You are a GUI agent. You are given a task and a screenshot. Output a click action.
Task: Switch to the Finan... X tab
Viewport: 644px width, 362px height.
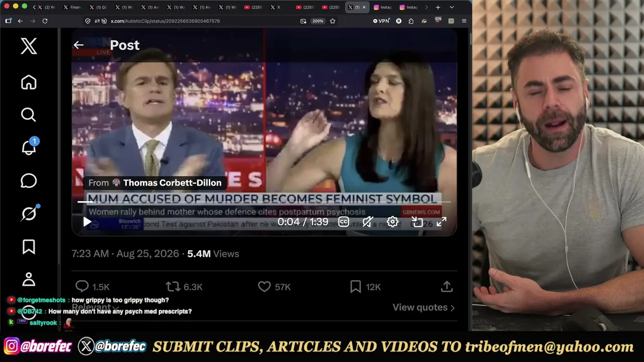point(72,7)
